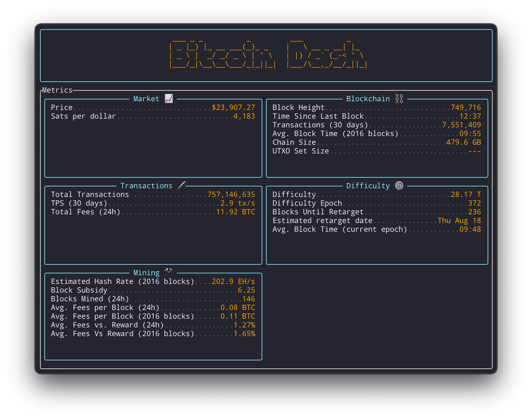Screen dimensions: 532x420
Task: Click the Blocks Mined (24h) label
Action: click(x=90, y=299)
